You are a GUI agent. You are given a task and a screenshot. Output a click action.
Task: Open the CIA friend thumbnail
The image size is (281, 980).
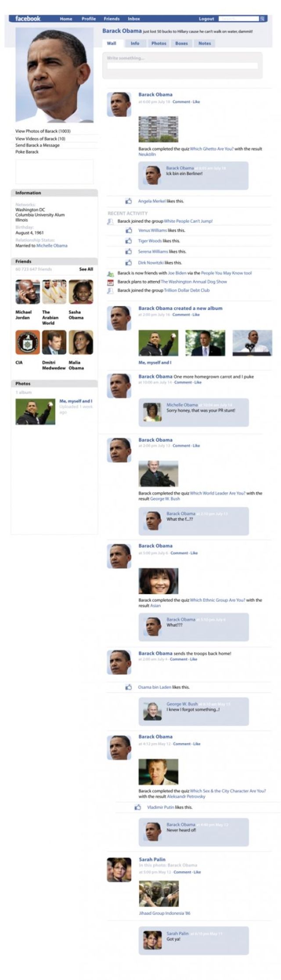pyautogui.click(x=28, y=342)
